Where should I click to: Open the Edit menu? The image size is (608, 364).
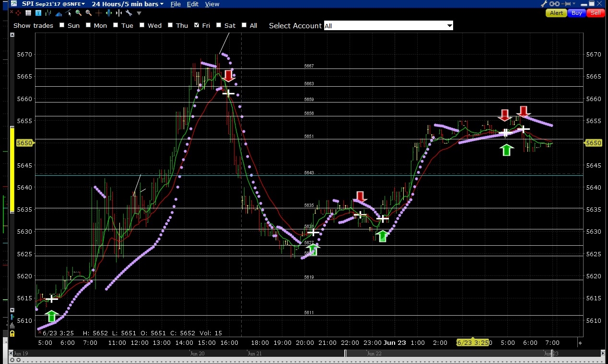click(193, 4)
